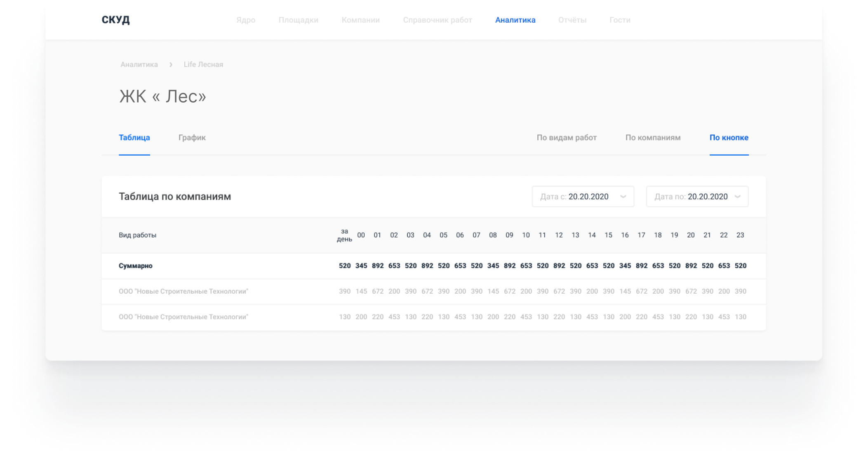Go to Площадки in top navigation
This screenshot has height=463, width=868.
point(298,20)
